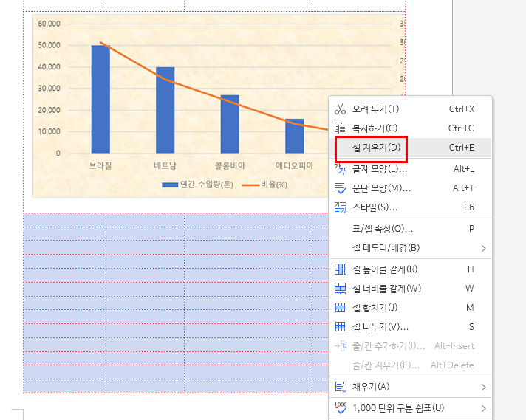Click the orange 비율(%) line

(x=198, y=91)
